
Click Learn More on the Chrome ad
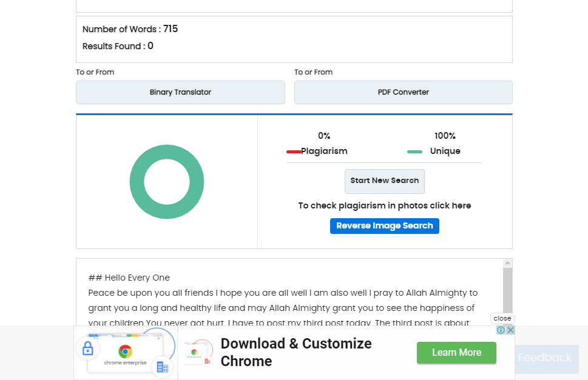coord(456,352)
